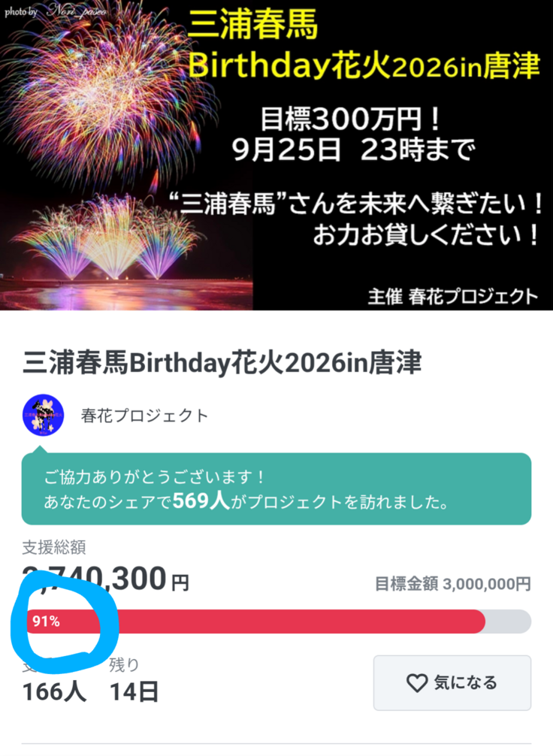Click the grey unfilled end of progress bar
Image resolution: width=553 pixels, height=756 pixels.
click(509, 621)
